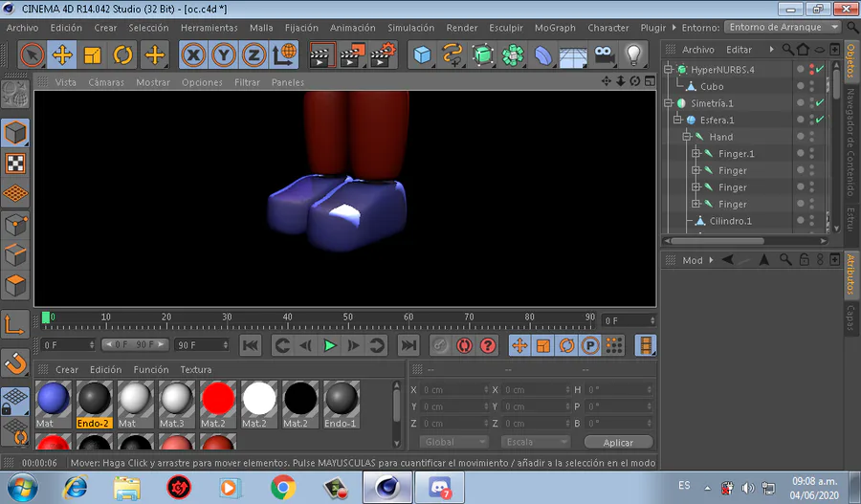Click the Windows Start button
Viewport: 861px width, 504px height.
[23, 487]
